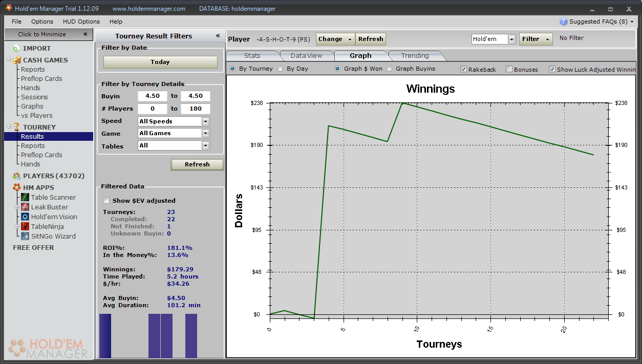Select Cash Games Reports tree item
This screenshot has width=642, height=364.
(33, 69)
